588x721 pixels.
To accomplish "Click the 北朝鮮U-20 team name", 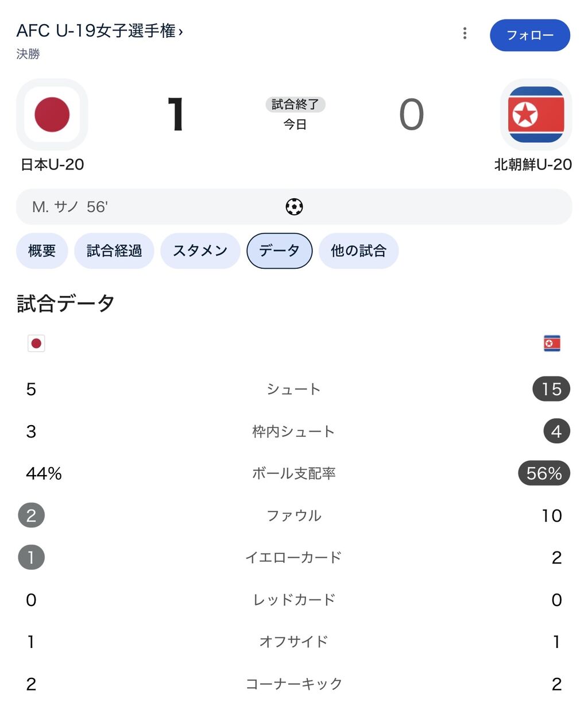I will [533, 165].
